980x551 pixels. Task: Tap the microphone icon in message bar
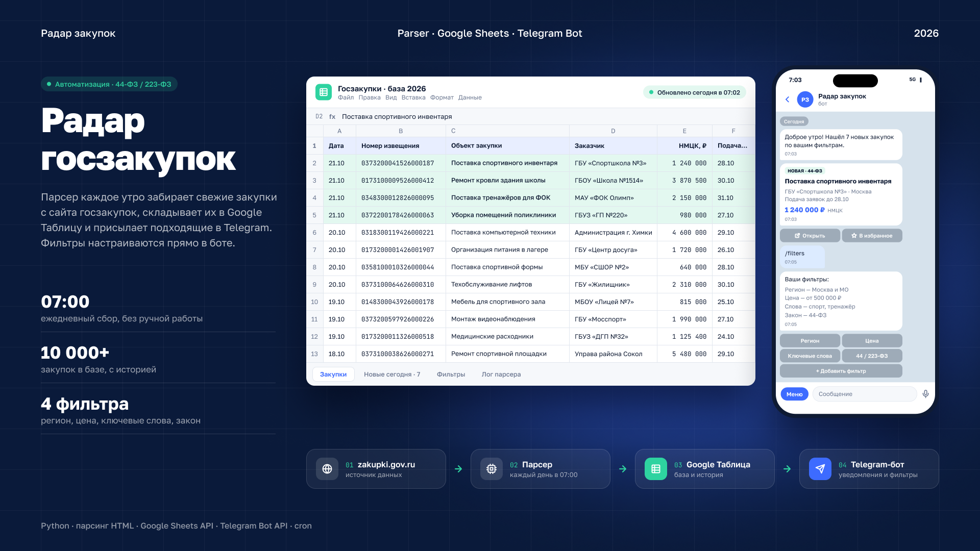(x=925, y=394)
